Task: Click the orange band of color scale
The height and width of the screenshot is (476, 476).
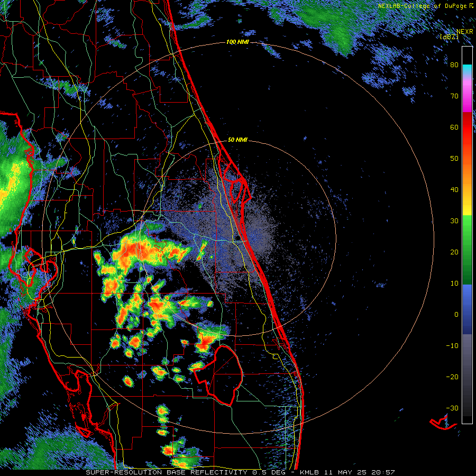Action: click(467, 175)
